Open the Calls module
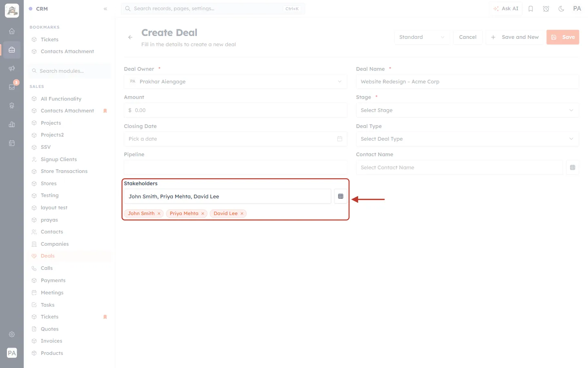The image size is (588, 368). click(x=47, y=268)
